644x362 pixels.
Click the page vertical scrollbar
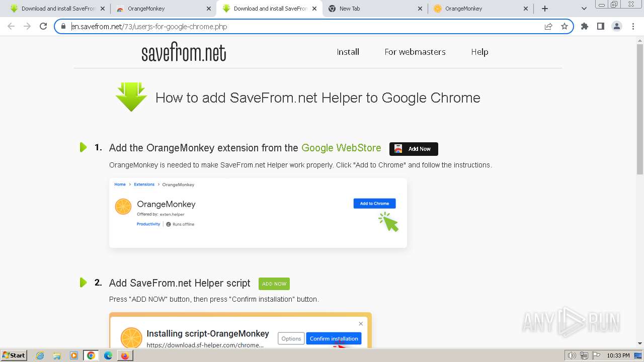(640, 111)
